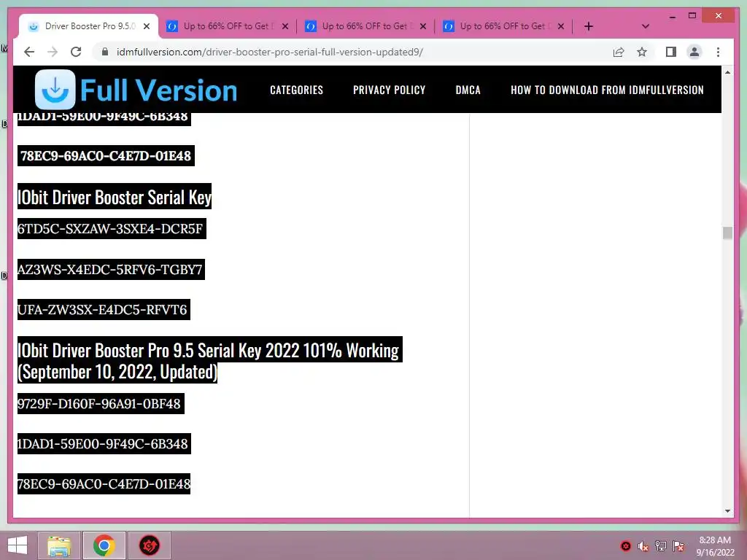Click serial key 9729F-D160F-96A91-0BF48
The width and height of the screenshot is (747, 560).
(x=101, y=403)
